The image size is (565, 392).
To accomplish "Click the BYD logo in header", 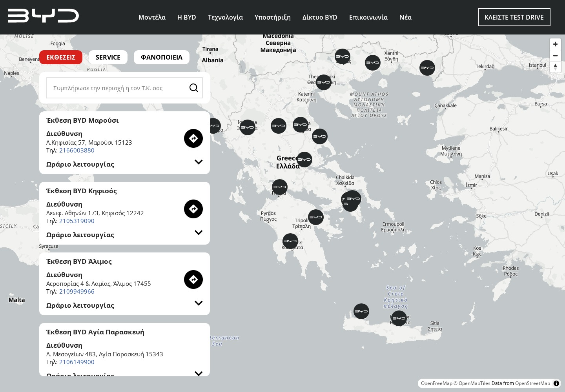I will tap(43, 16).
